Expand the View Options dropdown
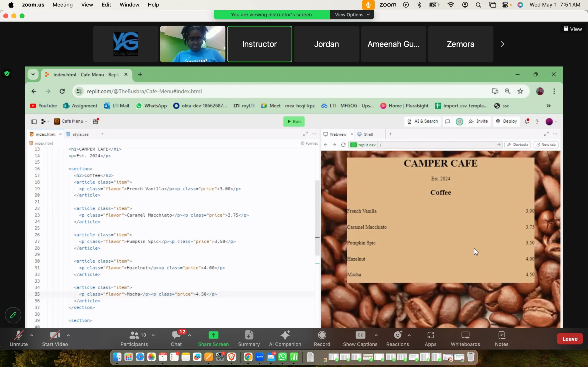Viewport: 588px width, 367px height. pyautogui.click(x=352, y=14)
